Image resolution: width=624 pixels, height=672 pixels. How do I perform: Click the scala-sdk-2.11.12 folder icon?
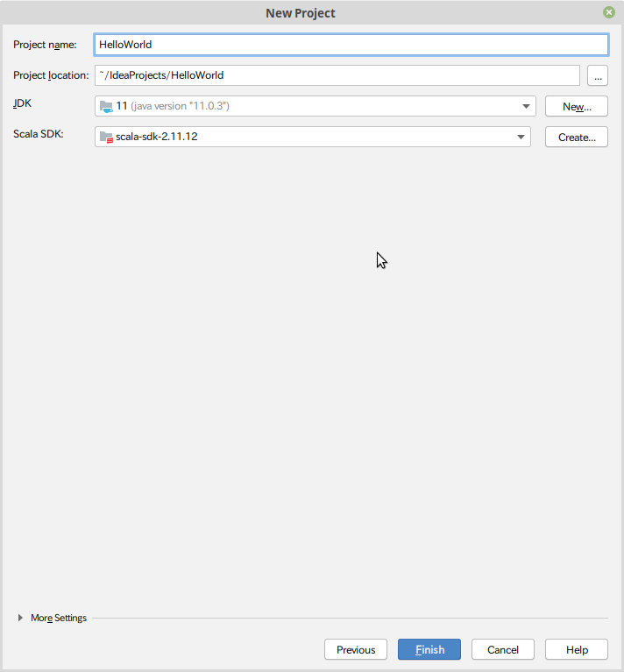click(106, 138)
